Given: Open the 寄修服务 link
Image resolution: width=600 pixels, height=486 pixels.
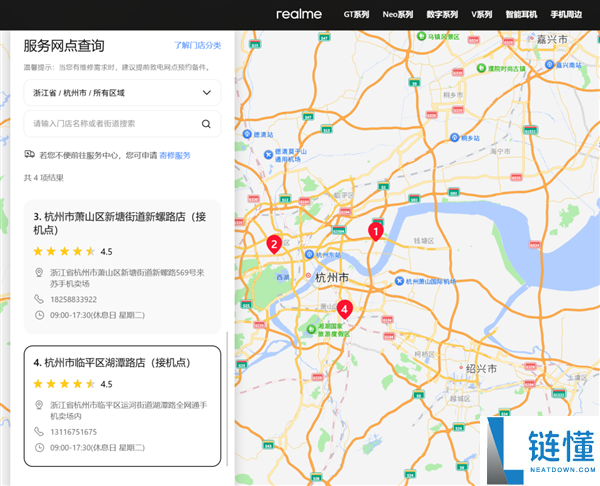Looking at the screenshot, I should pyautogui.click(x=175, y=155).
